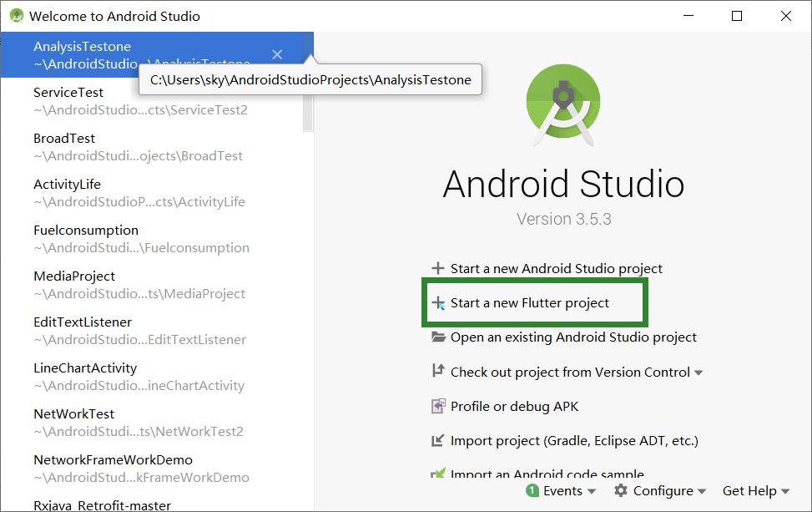Import project (Gradle, Eclipse ADT, etc.)
Image resolution: width=812 pixels, height=512 pixels.
click(574, 441)
